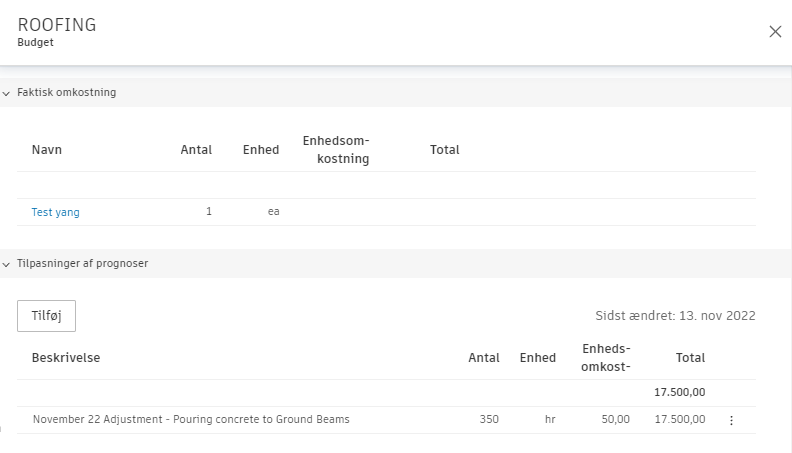Click the 50,00 unit cost cell

coord(616,420)
